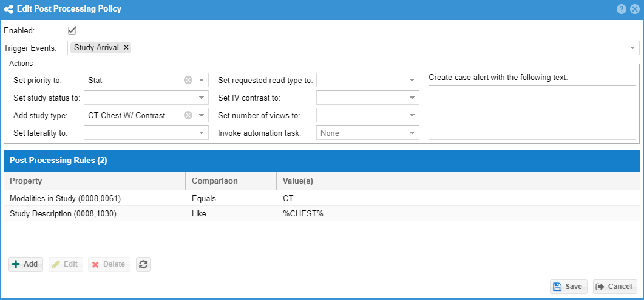Close the Edit Post Processing Policy dialog
Viewport: 644px width, 300px height.
634,9
